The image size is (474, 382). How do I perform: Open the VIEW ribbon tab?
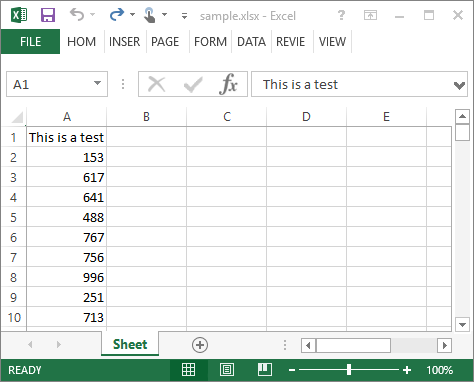click(x=332, y=42)
